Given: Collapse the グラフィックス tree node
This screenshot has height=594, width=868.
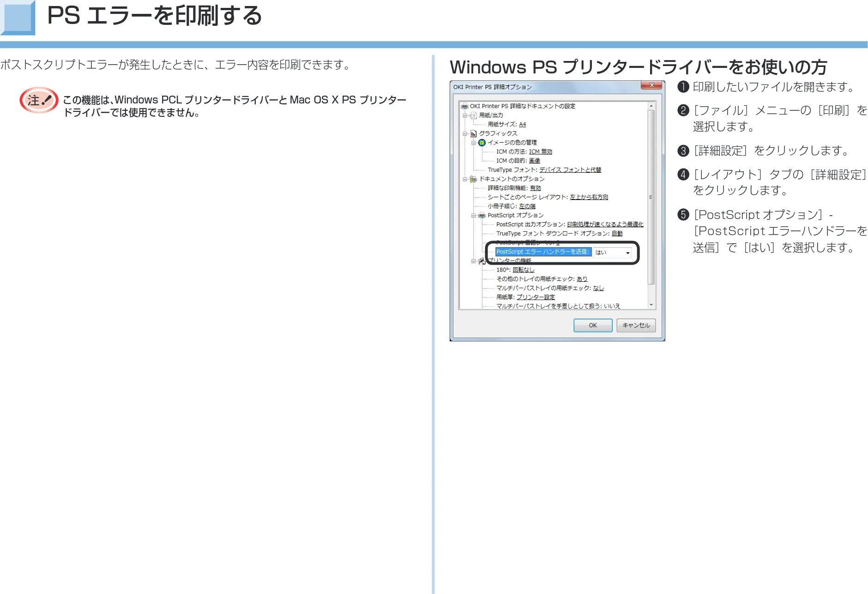Looking at the screenshot, I should tap(465, 133).
